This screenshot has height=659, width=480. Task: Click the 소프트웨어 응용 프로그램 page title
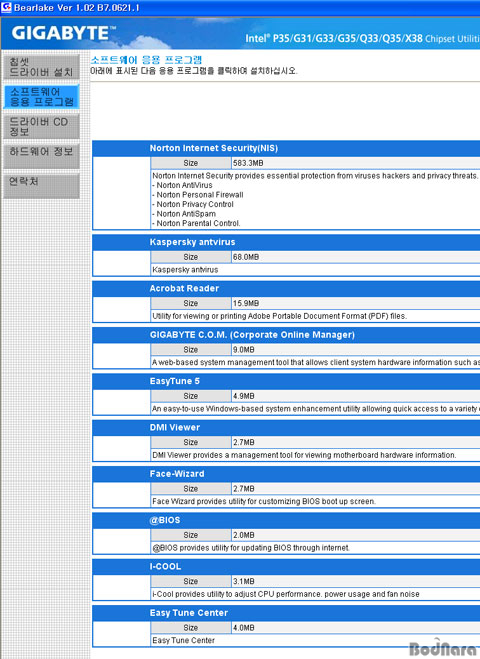tap(146, 60)
